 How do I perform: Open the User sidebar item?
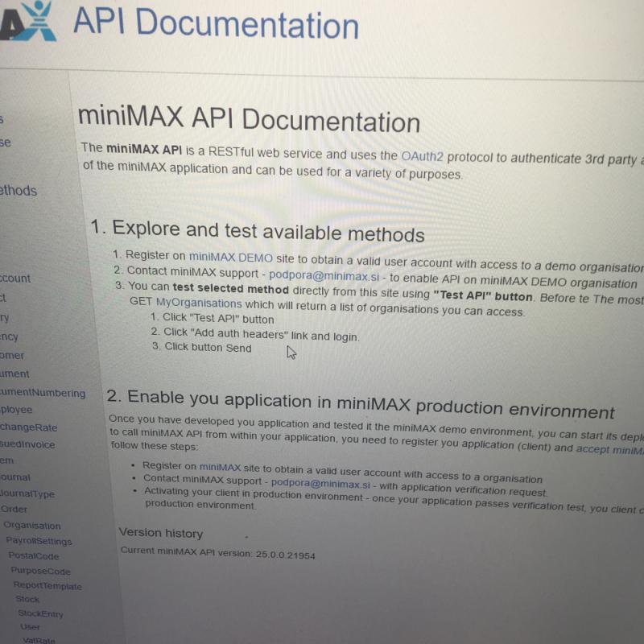pos(30,627)
